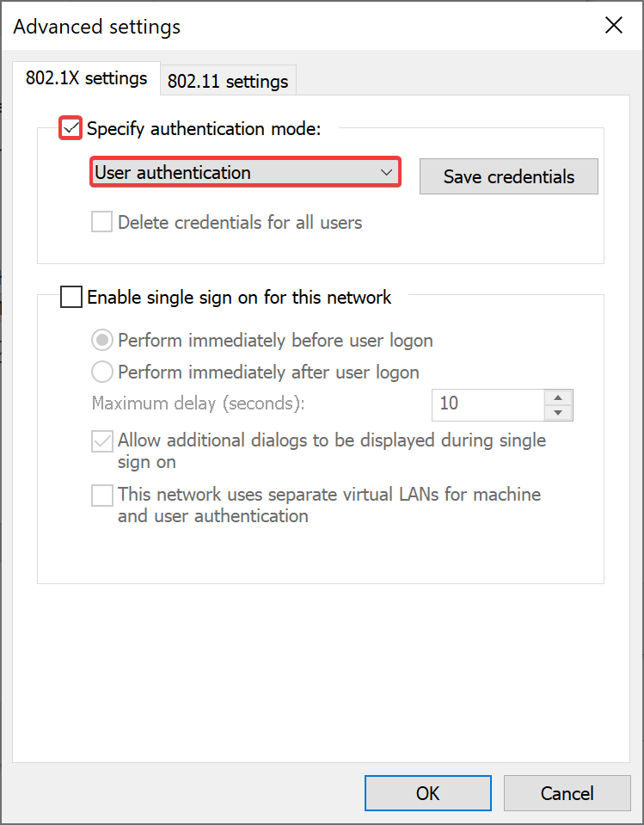
Task: Switch to the 802.11 settings tab
Action: pos(228,81)
